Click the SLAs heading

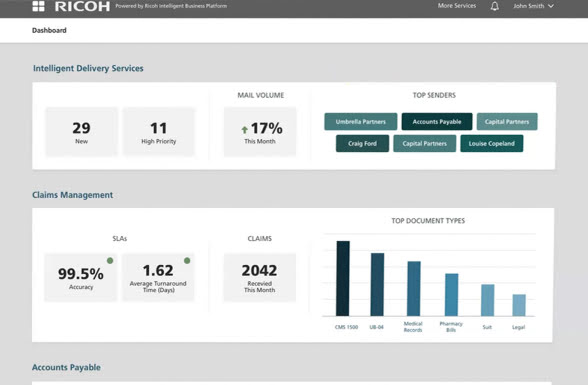[120, 238]
